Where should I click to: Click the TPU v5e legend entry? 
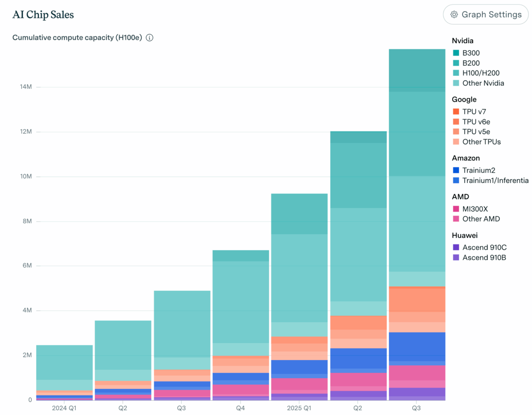pos(476,132)
